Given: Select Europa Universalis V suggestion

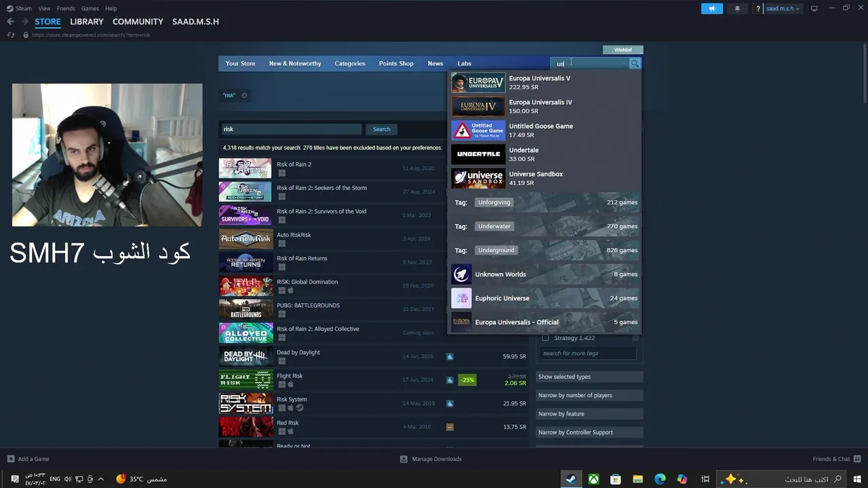Looking at the screenshot, I should 545,83.
